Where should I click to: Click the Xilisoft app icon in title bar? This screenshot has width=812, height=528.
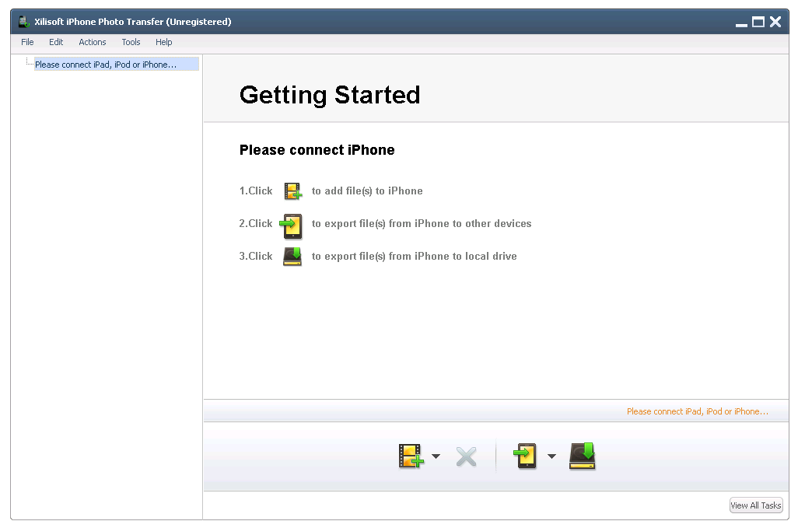tap(24, 22)
